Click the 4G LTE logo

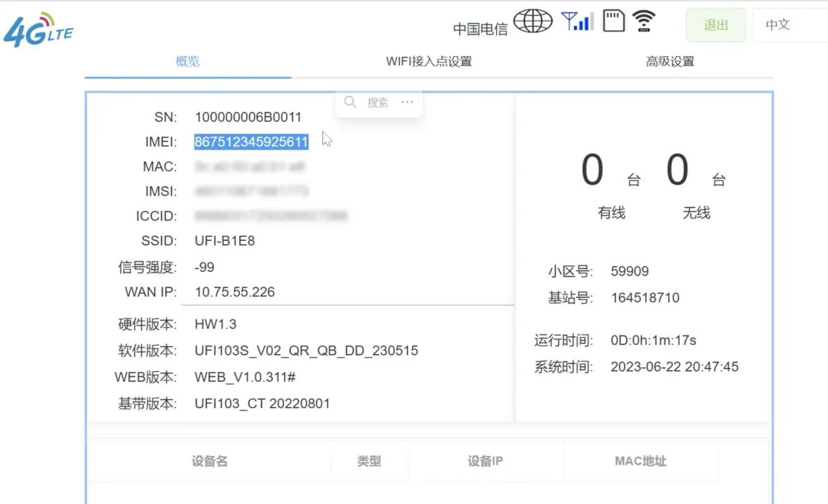pyautogui.click(x=38, y=30)
